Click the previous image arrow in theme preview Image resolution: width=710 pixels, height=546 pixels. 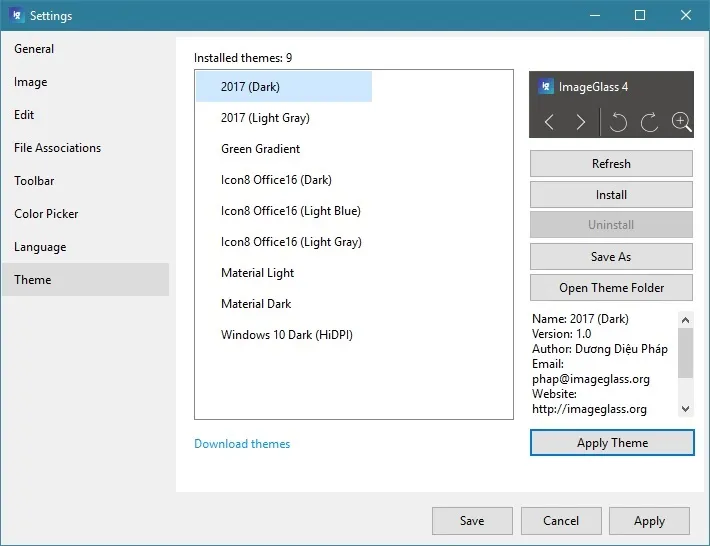click(x=549, y=122)
